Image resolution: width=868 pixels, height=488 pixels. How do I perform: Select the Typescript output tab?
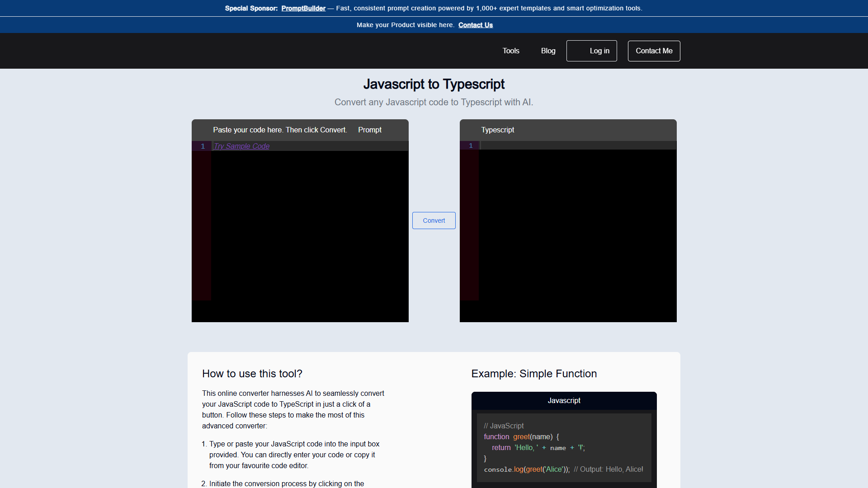[497, 130]
